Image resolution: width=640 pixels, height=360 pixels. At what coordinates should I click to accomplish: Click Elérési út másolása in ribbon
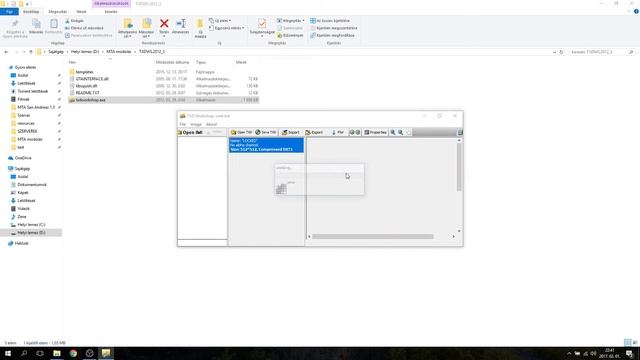coord(84,28)
